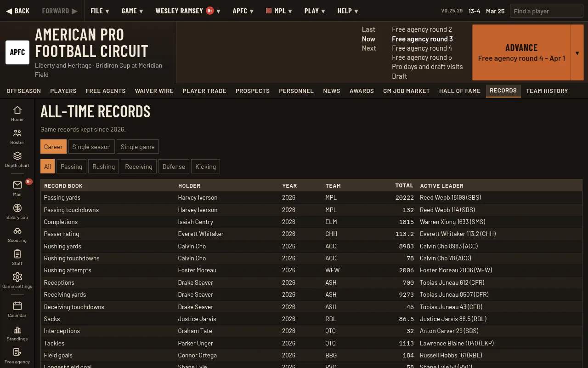Click the Find a player search box

[546, 11]
